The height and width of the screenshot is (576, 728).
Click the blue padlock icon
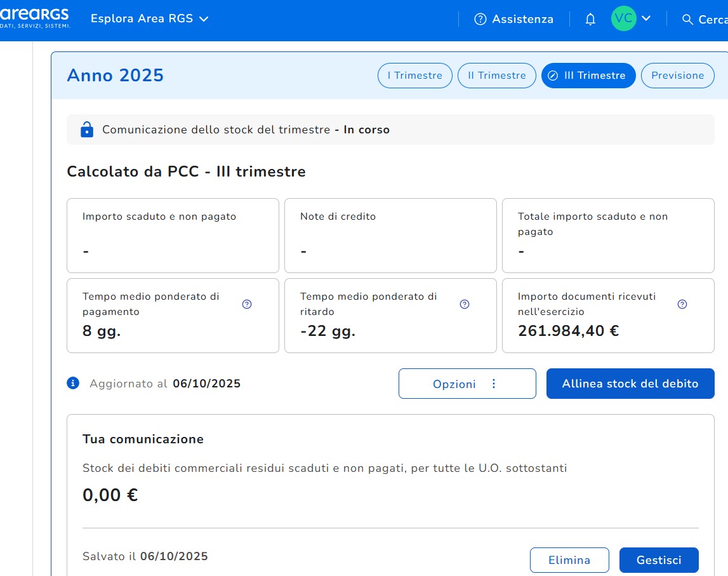point(87,130)
